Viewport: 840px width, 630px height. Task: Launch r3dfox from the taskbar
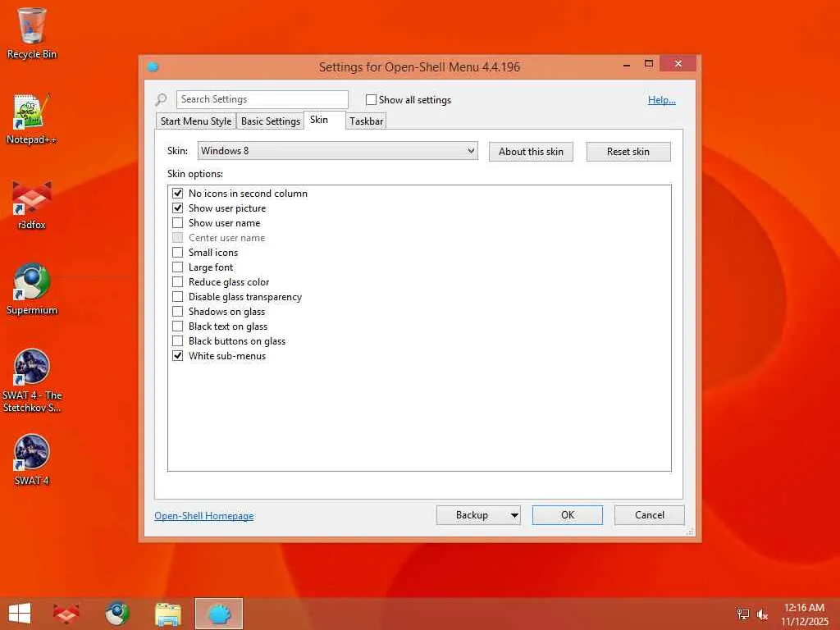[x=66, y=614]
